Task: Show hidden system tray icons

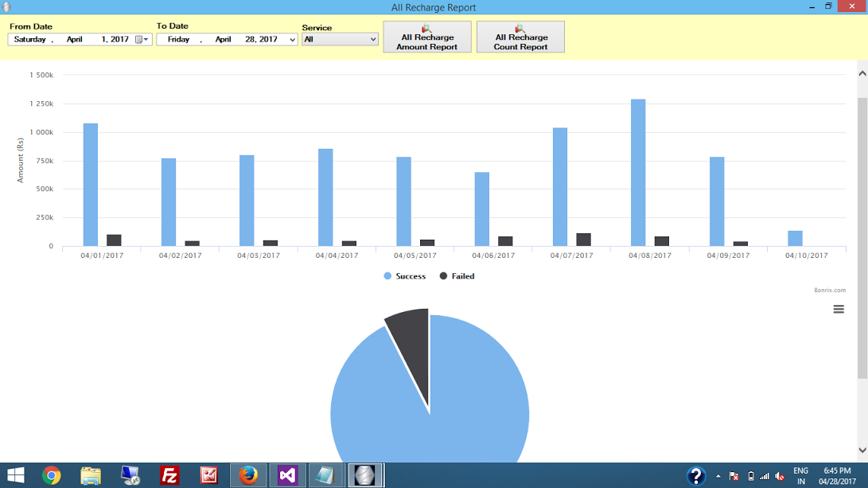Action: (x=718, y=476)
